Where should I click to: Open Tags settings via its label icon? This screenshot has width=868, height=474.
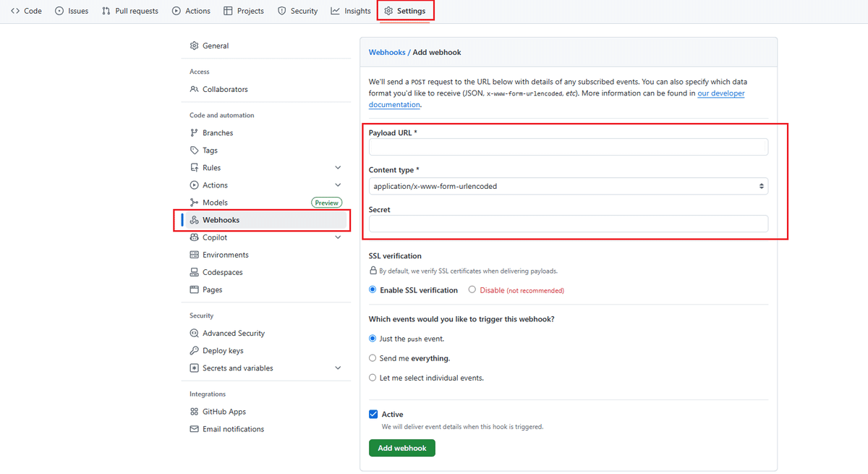click(x=194, y=150)
